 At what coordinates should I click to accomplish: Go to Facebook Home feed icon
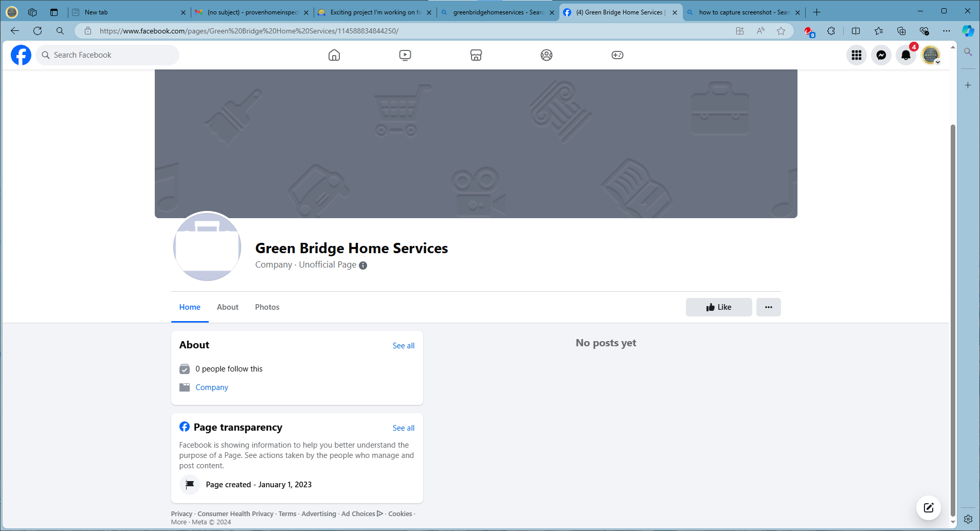[x=334, y=55]
